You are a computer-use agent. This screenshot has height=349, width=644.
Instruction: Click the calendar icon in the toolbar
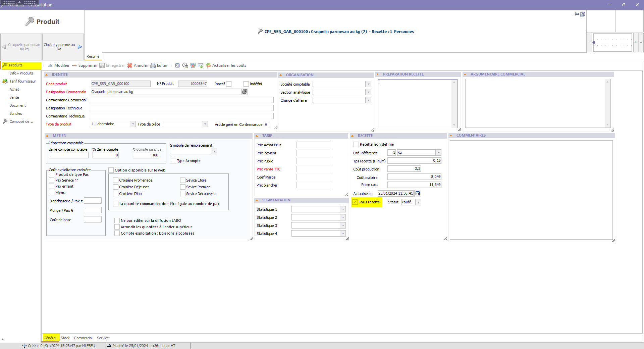click(x=177, y=65)
